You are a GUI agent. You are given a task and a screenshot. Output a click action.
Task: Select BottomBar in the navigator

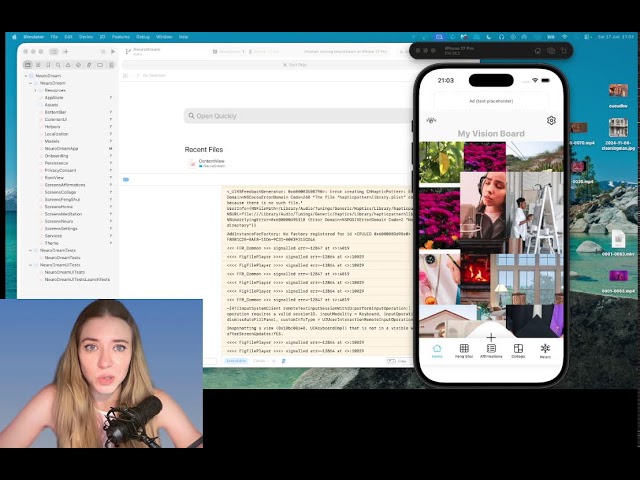click(55, 112)
